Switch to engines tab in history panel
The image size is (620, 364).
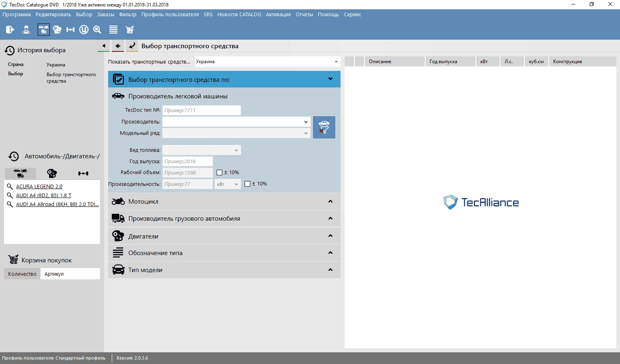(x=52, y=173)
